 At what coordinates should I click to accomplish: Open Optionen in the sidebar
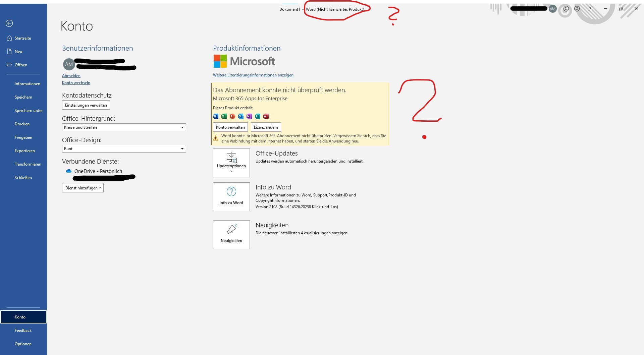(23, 344)
